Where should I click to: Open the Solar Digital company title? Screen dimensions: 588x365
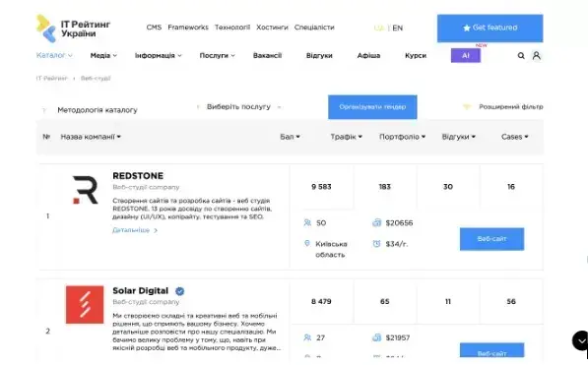pyautogui.click(x=140, y=291)
